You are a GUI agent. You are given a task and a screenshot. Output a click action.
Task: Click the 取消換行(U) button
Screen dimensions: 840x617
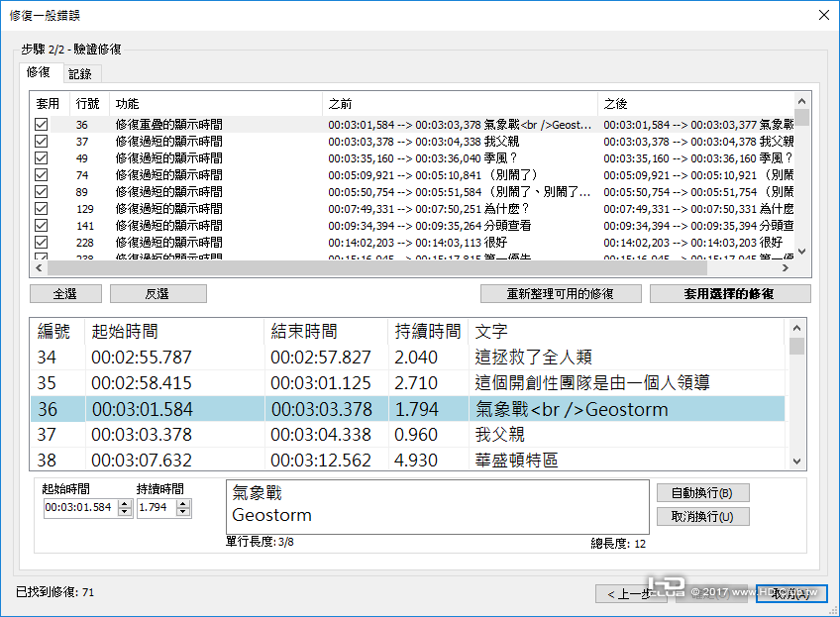702,517
